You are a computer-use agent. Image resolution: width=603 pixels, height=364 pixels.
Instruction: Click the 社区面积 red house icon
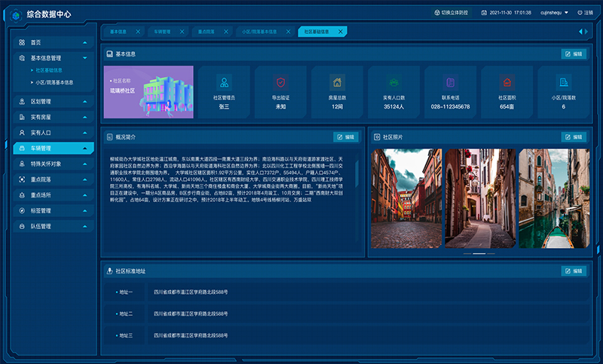[507, 82]
